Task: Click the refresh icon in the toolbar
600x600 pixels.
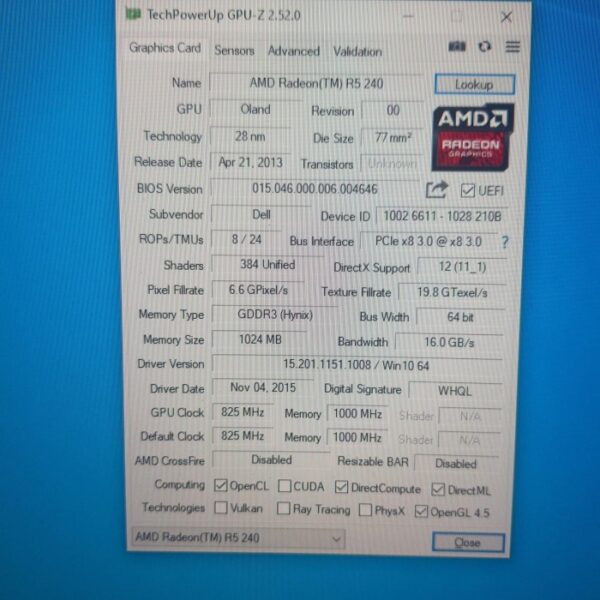Action: (x=485, y=47)
